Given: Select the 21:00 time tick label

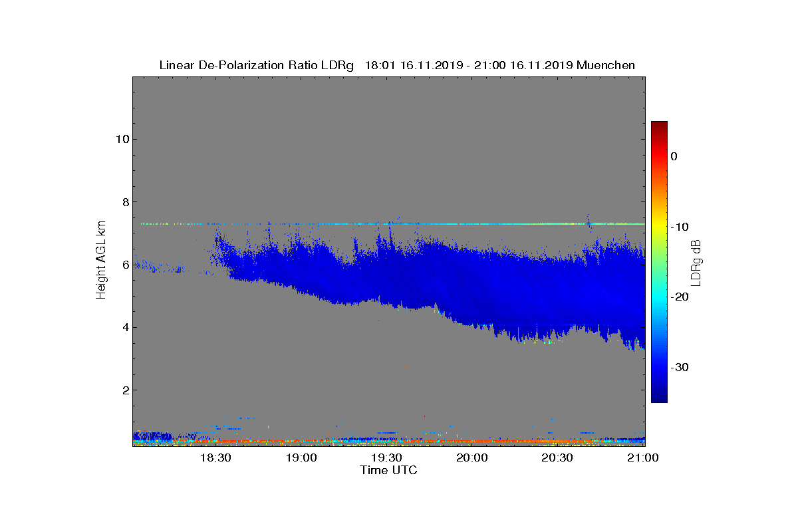Looking at the screenshot, I should click(x=644, y=458).
